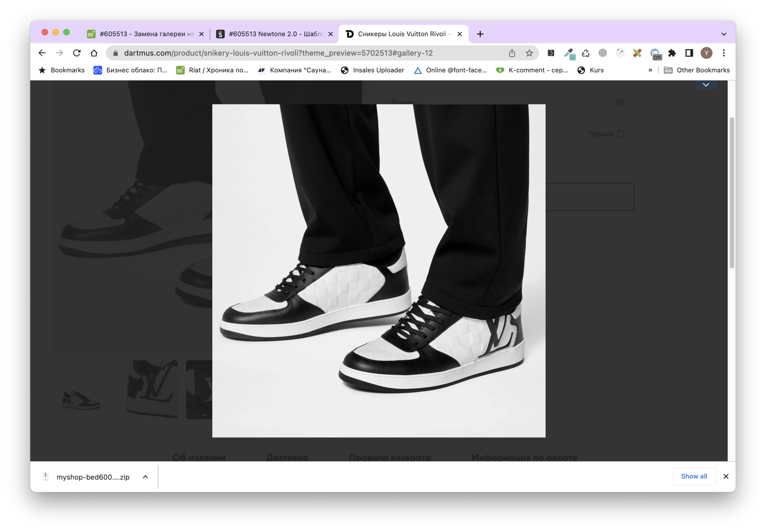This screenshot has width=766, height=532.
Task: Open the Chrome profile avatar menu
Action: tap(706, 53)
